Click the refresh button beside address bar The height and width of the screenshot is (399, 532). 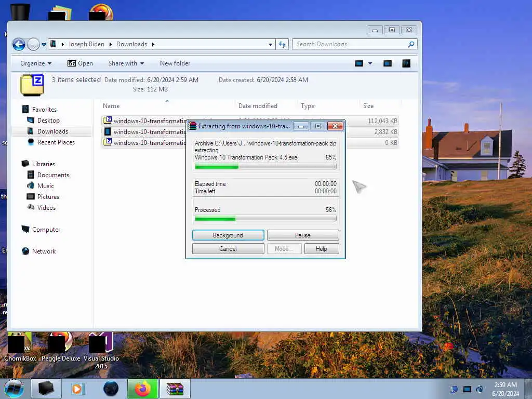pos(282,45)
